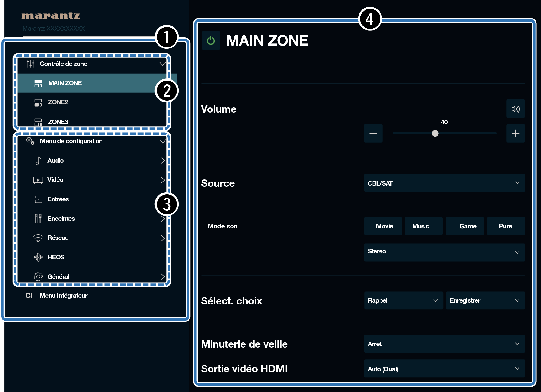This screenshot has height=392, width=541.
Task: Open Audio settings via music note icon
Action: [x=38, y=161]
